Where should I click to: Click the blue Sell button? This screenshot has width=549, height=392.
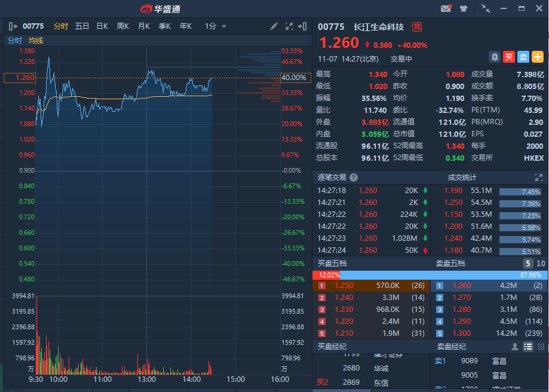click(523, 57)
